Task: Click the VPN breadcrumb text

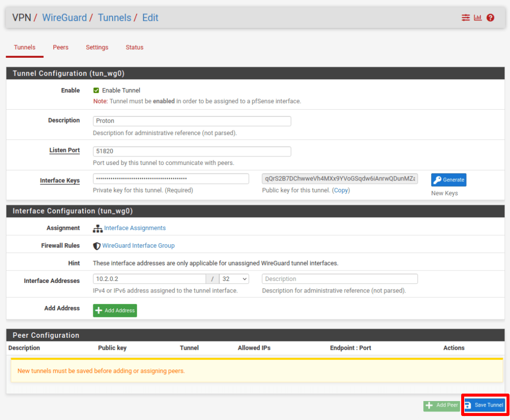Action: coord(21,17)
